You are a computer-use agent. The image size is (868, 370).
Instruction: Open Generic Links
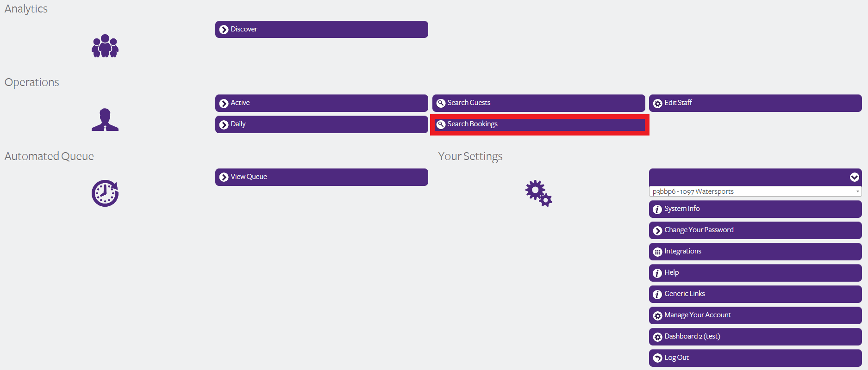click(755, 294)
